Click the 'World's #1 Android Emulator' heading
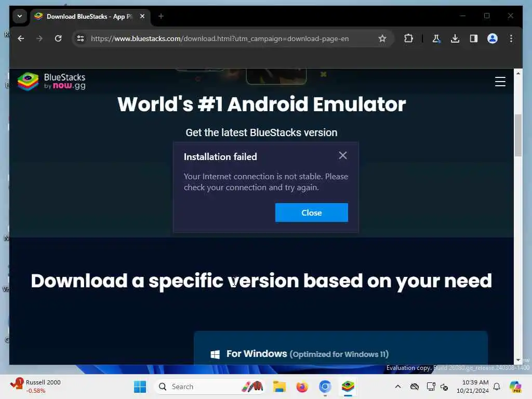Viewport: 532px width, 399px height. [262, 104]
